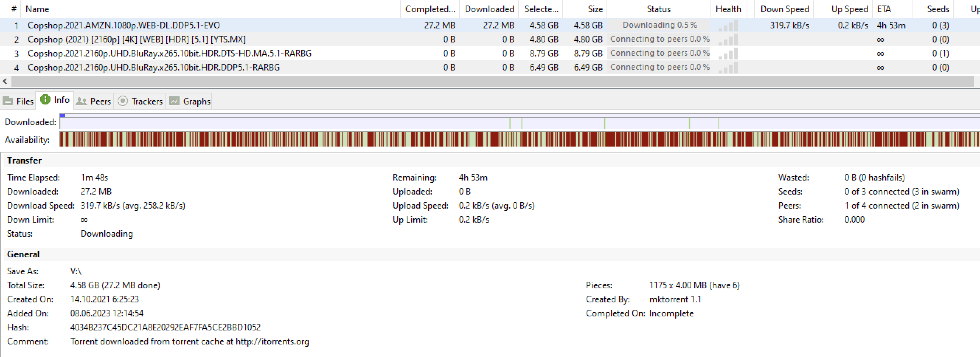
Task: Click the Created By value mktorrent 1.1
Action: 675,299
